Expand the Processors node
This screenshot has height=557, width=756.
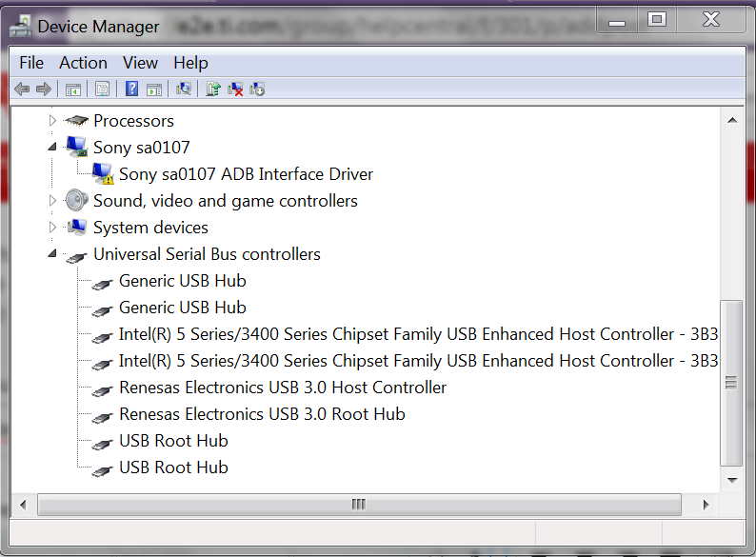(x=52, y=120)
